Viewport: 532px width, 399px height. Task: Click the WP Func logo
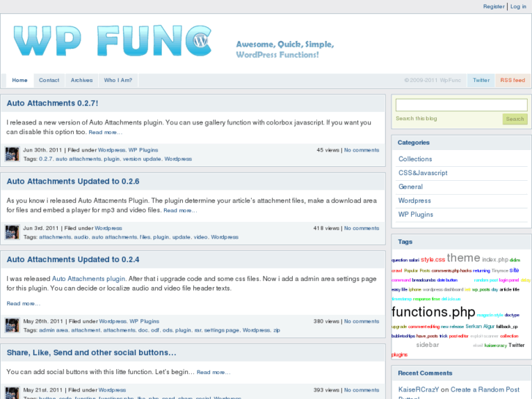coord(112,41)
